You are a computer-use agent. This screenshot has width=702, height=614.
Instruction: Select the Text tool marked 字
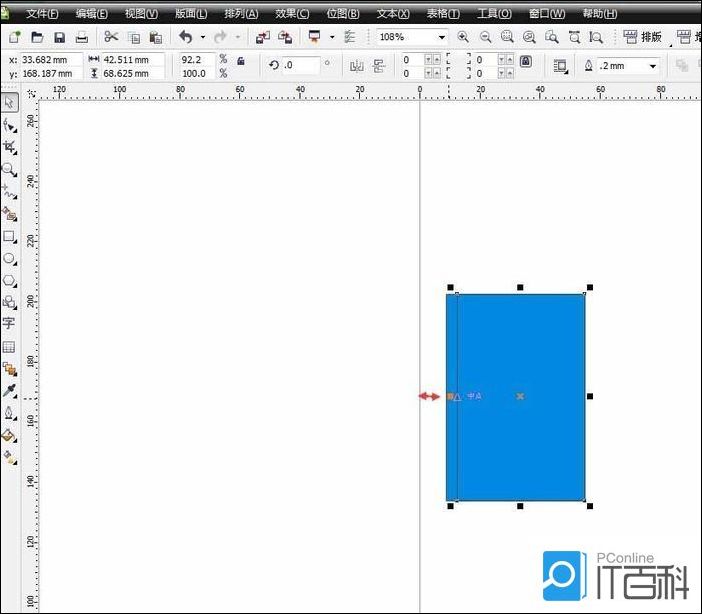pyautogui.click(x=9, y=323)
